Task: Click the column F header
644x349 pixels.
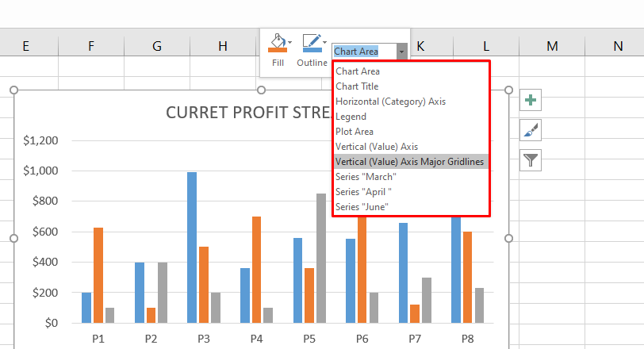Action: (x=91, y=47)
